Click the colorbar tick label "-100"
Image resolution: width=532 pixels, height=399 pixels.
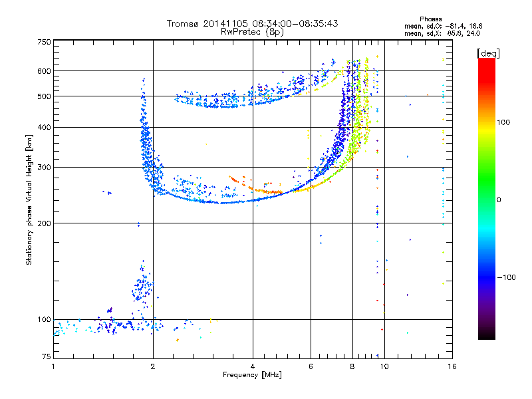[506, 277]
